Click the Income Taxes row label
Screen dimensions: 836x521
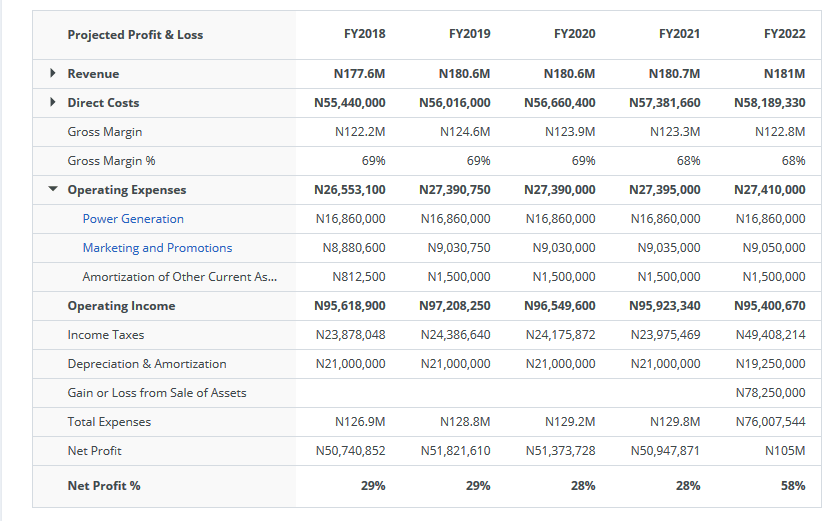(106, 335)
